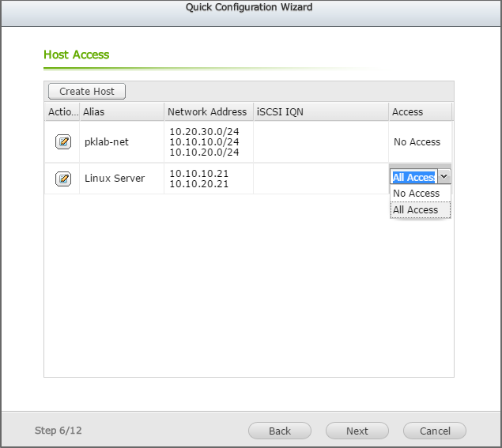Viewport: 502px width, 448px height.
Task: Click the Alias column header
Action: (122, 112)
